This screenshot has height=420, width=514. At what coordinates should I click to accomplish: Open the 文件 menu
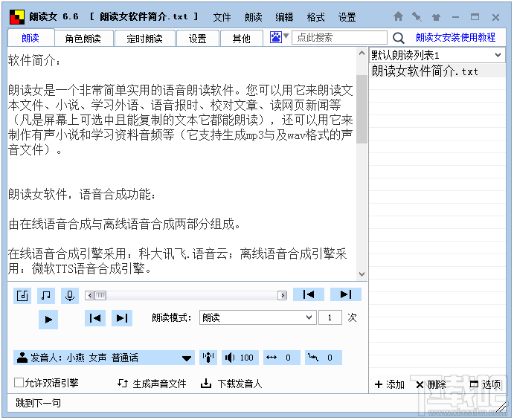click(222, 17)
